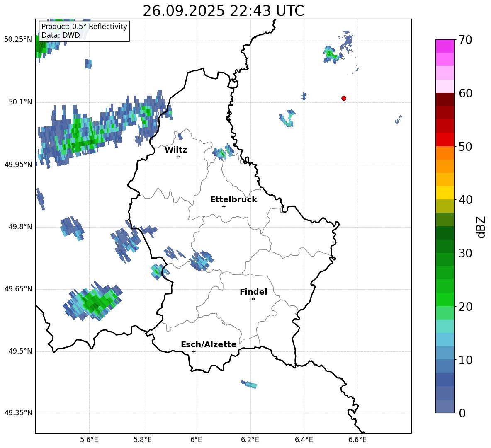Click the Wiltz city label
The image size is (491, 448).
click(x=176, y=150)
